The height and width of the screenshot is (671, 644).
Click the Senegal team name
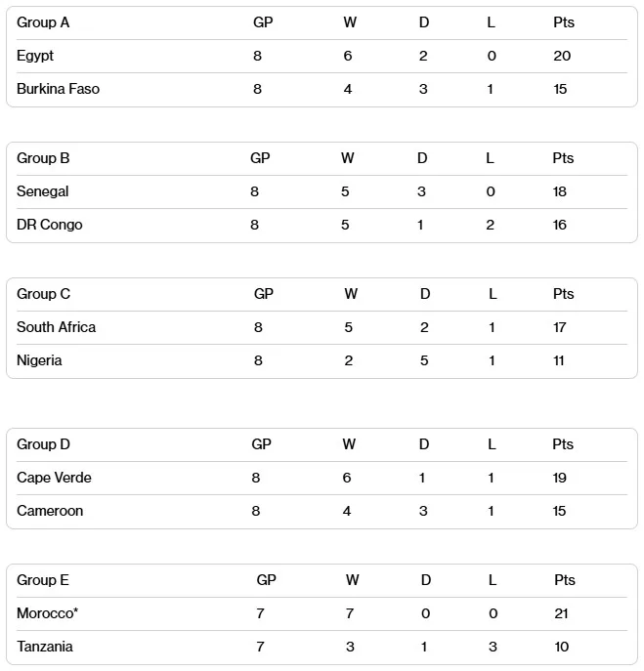[x=43, y=191]
